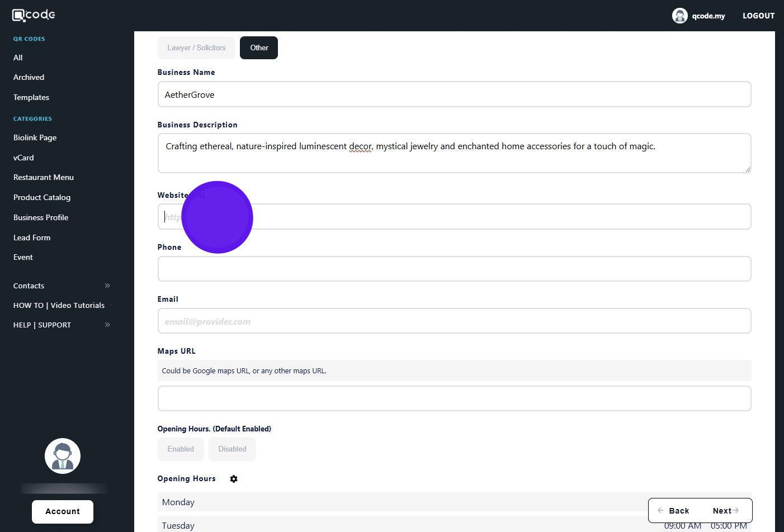Click the Account button
784x532 pixels.
tap(63, 512)
